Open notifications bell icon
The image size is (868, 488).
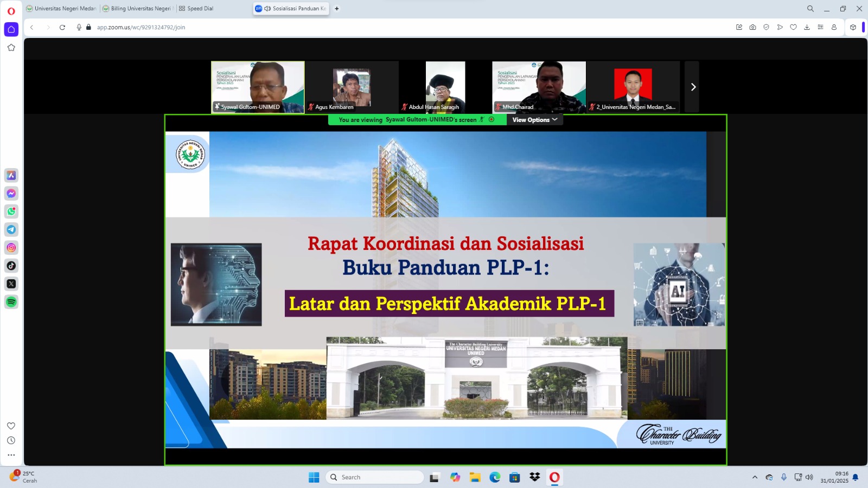click(x=856, y=477)
